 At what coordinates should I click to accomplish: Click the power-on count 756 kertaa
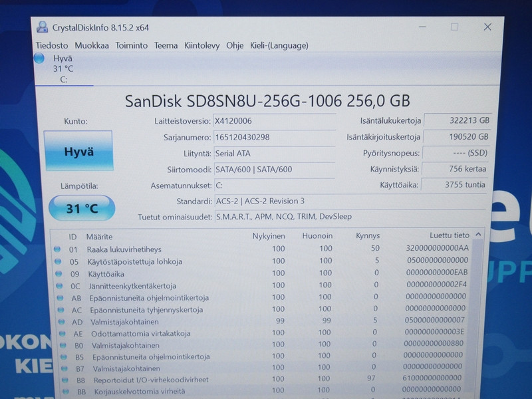(455, 169)
